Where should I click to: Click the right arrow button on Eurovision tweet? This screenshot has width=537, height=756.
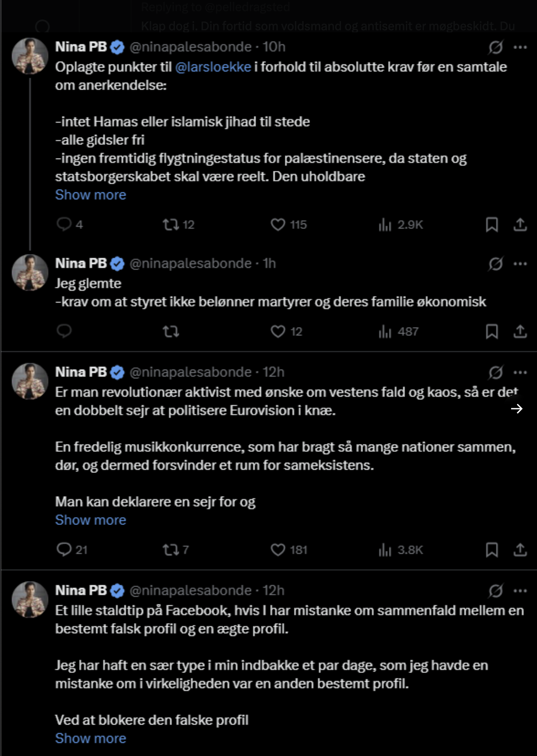pyautogui.click(x=517, y=409)
